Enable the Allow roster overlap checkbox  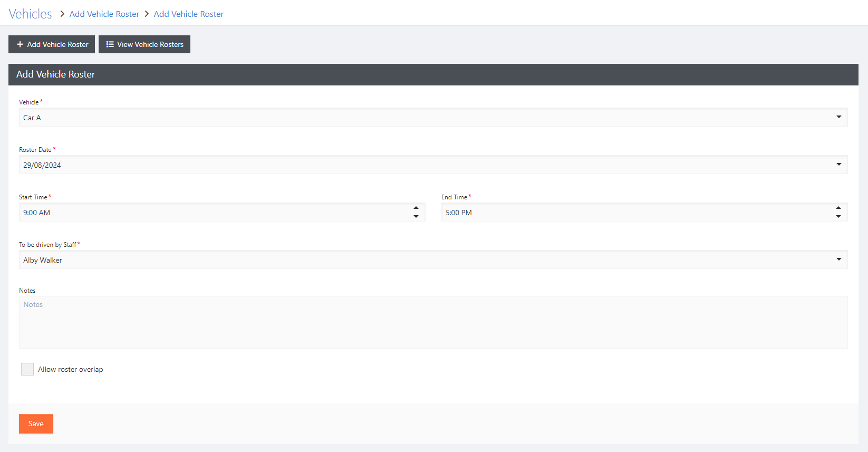(x=27, y=369)
